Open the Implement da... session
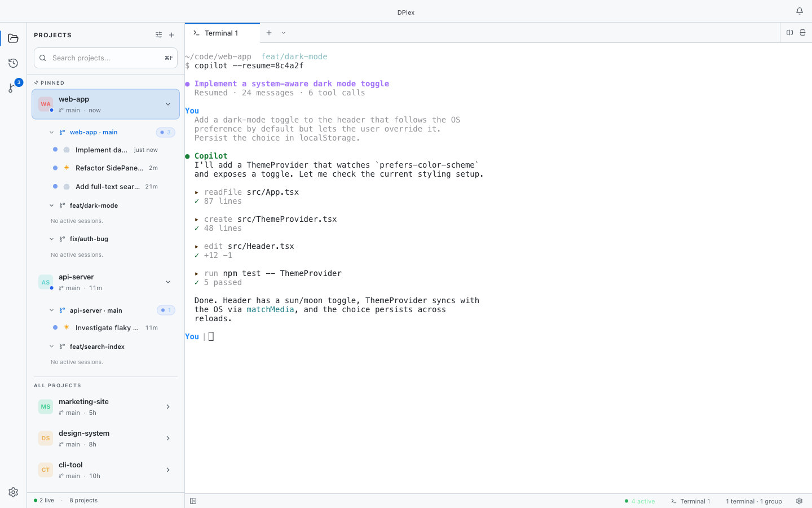Viewport: 812px width, 508px height. coord(105,150)
